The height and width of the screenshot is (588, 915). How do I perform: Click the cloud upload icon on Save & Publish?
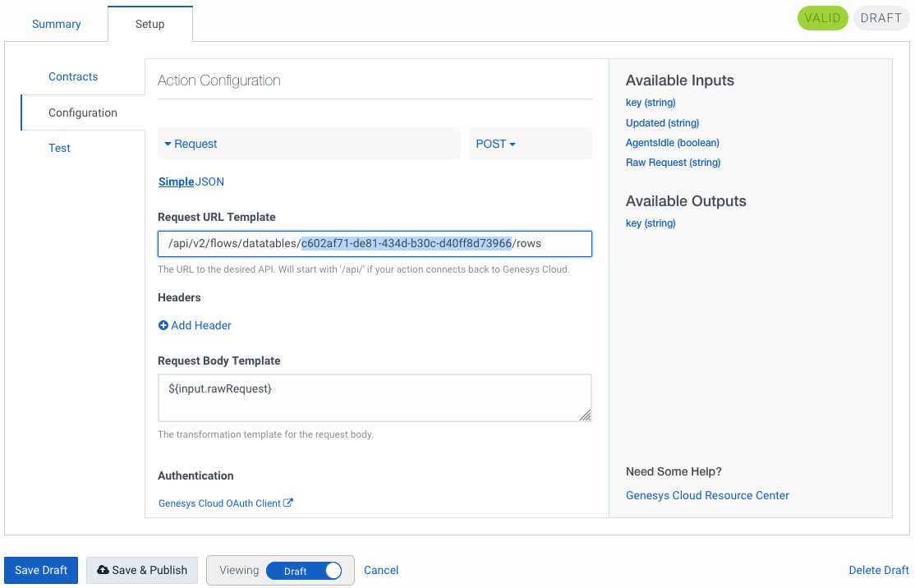(103, 570)
